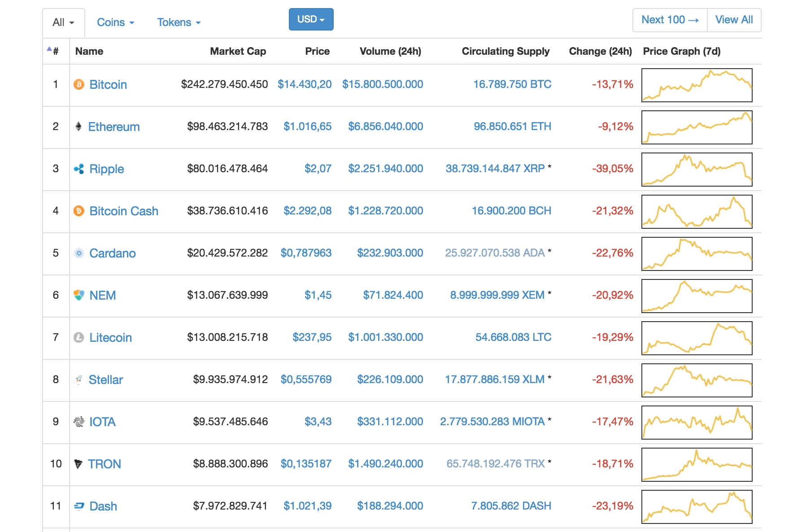Click the Cardano logo icon
The width and height of the screenshot is (793, 532).
click(79, 253)
